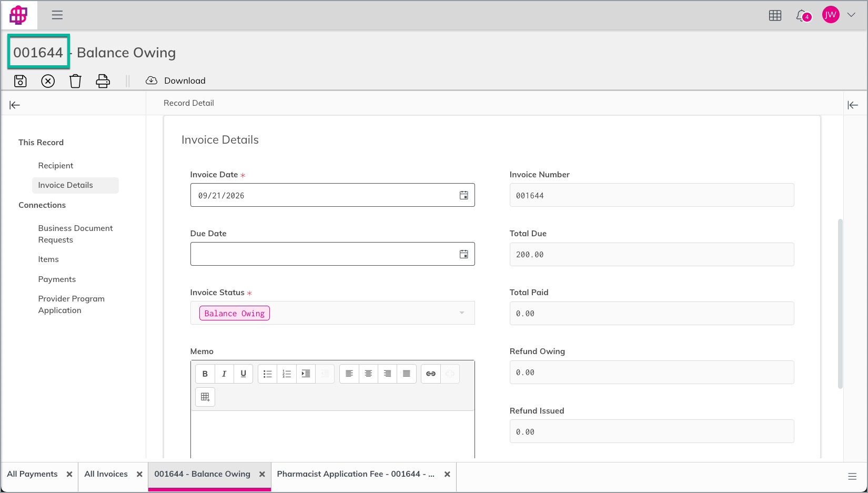868x493 pixels.
Task: Open the Payments connection
Action: pos(57,279)
